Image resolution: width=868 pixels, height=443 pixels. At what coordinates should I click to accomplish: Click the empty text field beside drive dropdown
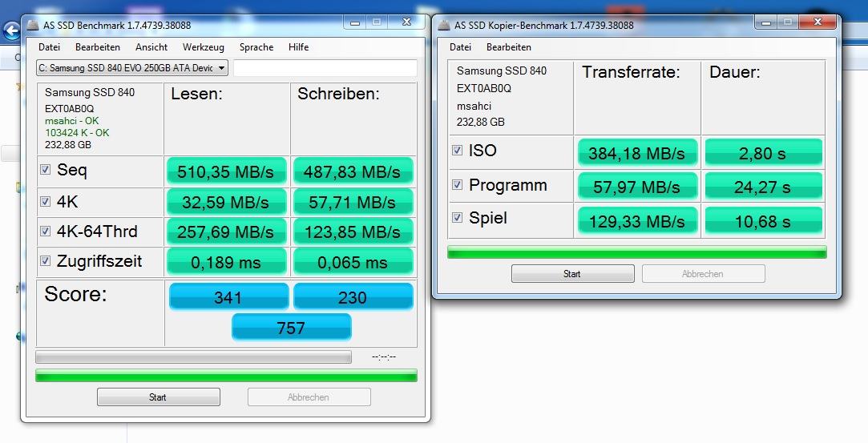(x=325, y=68)
